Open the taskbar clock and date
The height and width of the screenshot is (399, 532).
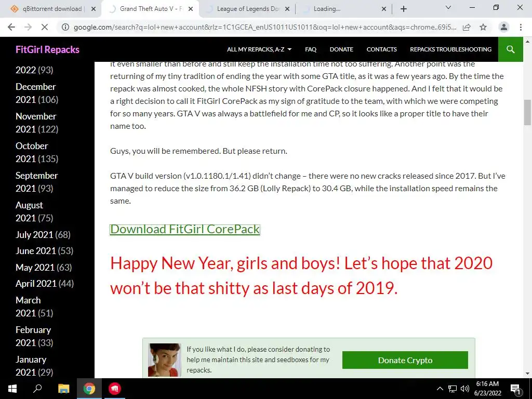tap(487, 389)
